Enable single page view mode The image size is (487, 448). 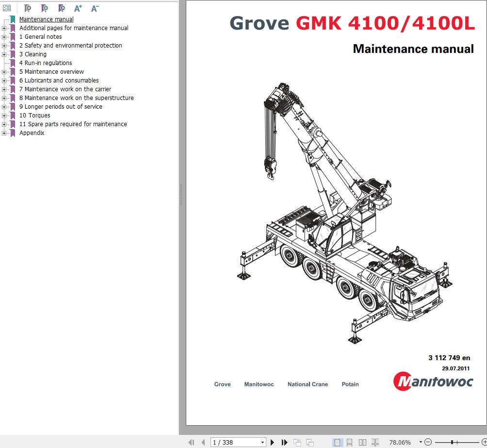(x=337, y=442)
